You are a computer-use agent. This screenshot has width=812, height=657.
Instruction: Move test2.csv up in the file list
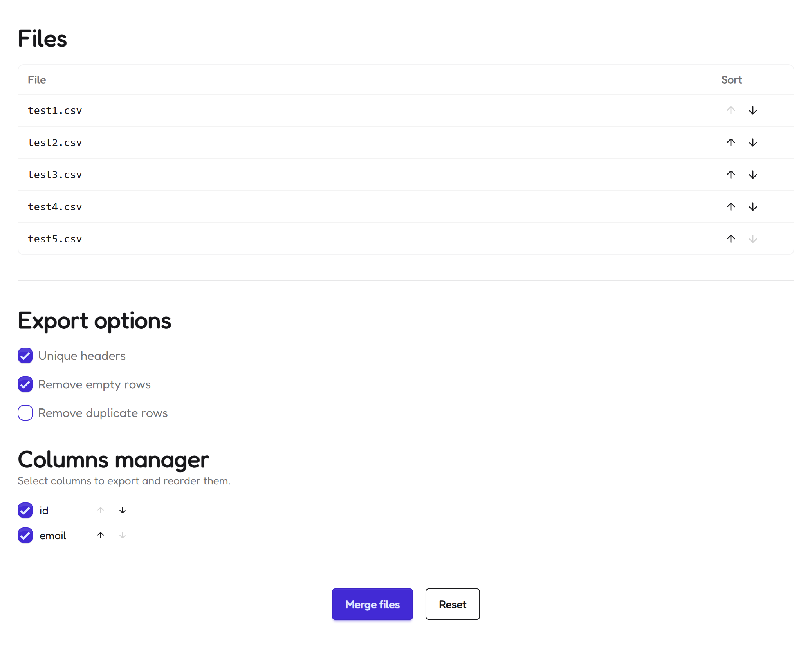[731, 143]
